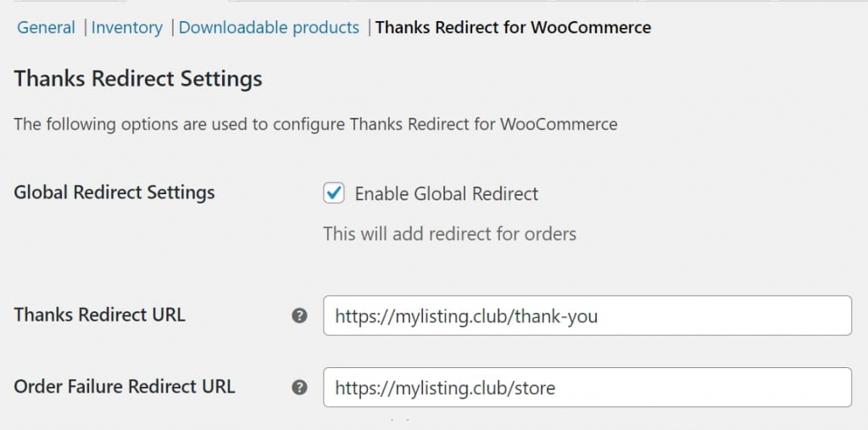Click the Enable Global Redirect label text
Image resolution: width=868 pixels, height=430 pixels.
[x=446, y=193]
